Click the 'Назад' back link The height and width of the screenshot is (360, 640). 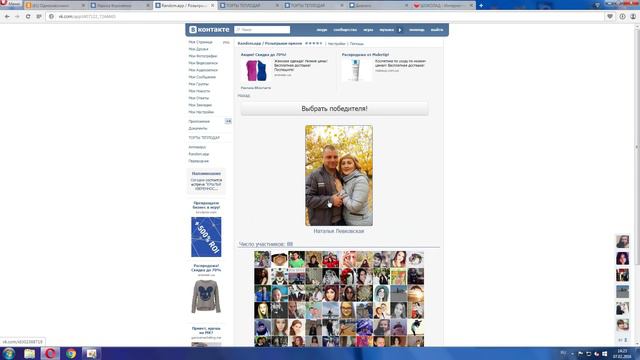click(x=244, y=96)
